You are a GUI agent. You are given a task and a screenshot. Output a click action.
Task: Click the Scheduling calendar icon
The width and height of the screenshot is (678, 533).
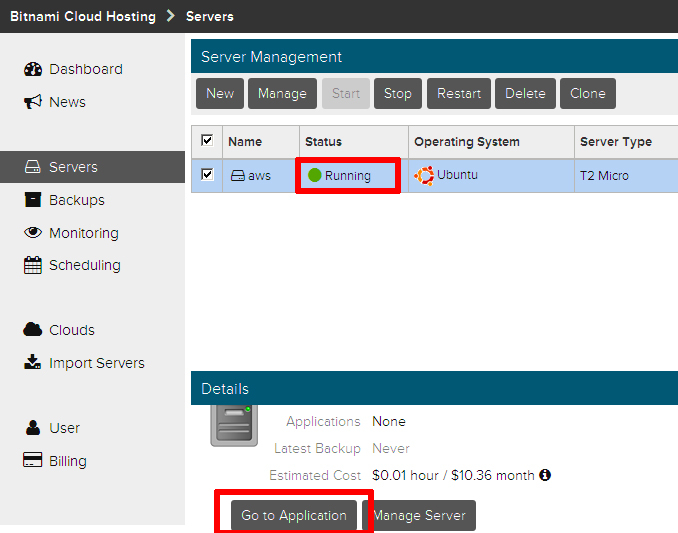coord(33,265)
